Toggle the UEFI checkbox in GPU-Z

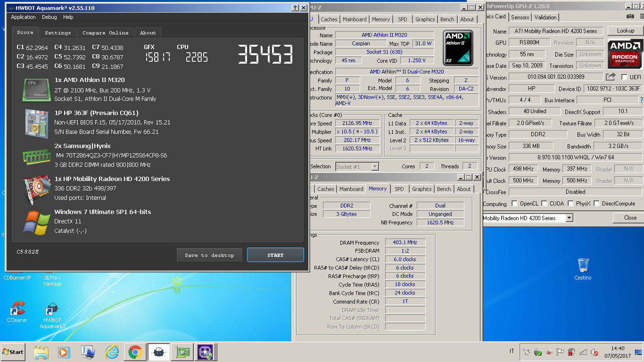pyautogui.click(x=625, y=77)
